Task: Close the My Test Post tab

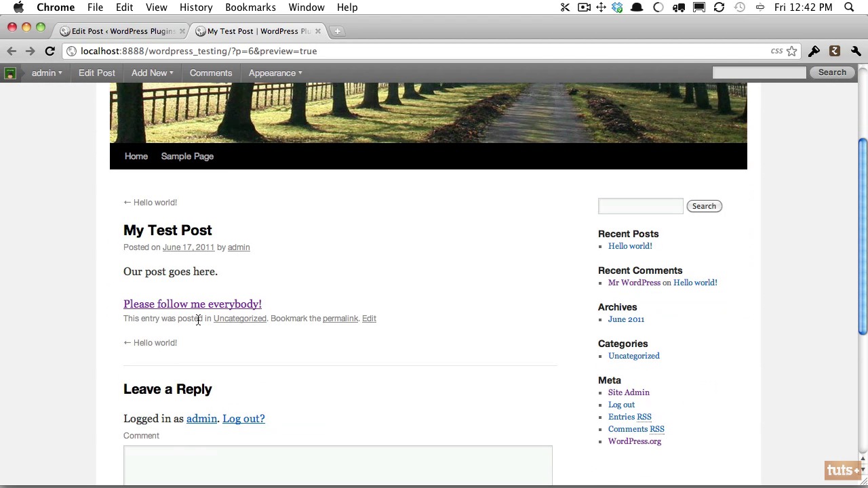Action: tap(317, 31)
